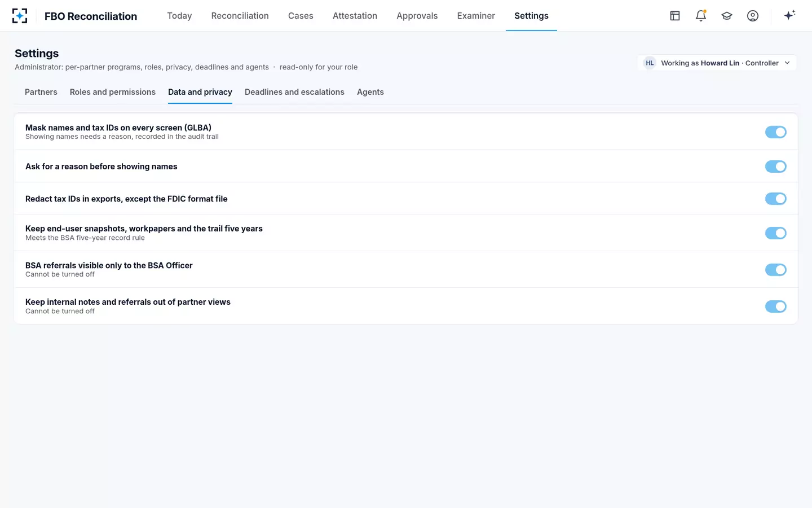Screen dimensions: 812x508
Task: Click the FBO Reconciliation app title
Action: point(91,16)
